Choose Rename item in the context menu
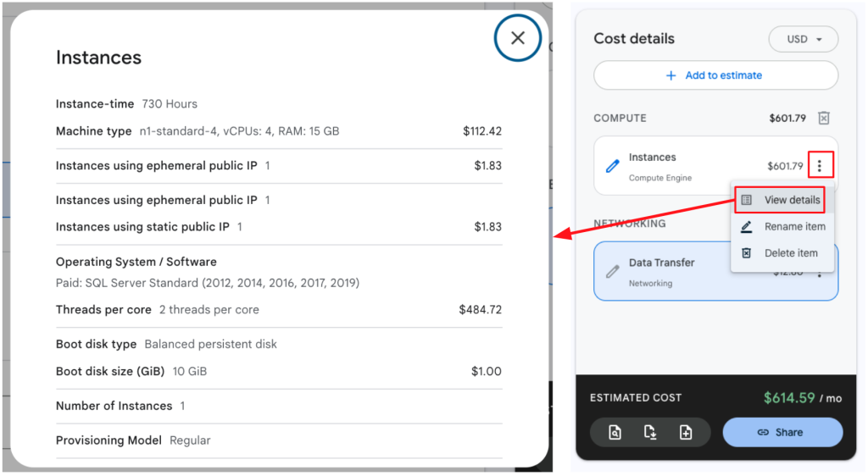The width and height of the screenshot is (868, 476). point(782,227)
